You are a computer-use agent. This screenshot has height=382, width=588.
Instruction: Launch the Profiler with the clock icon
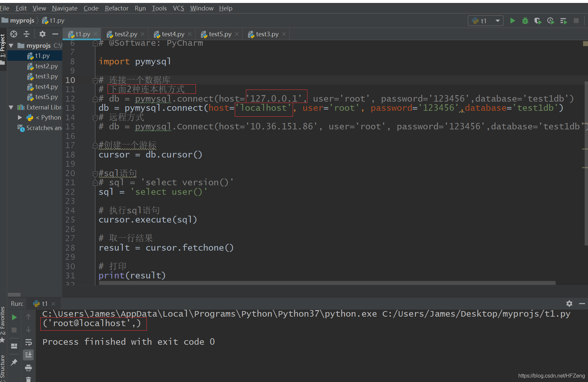(x=551, y=20)
